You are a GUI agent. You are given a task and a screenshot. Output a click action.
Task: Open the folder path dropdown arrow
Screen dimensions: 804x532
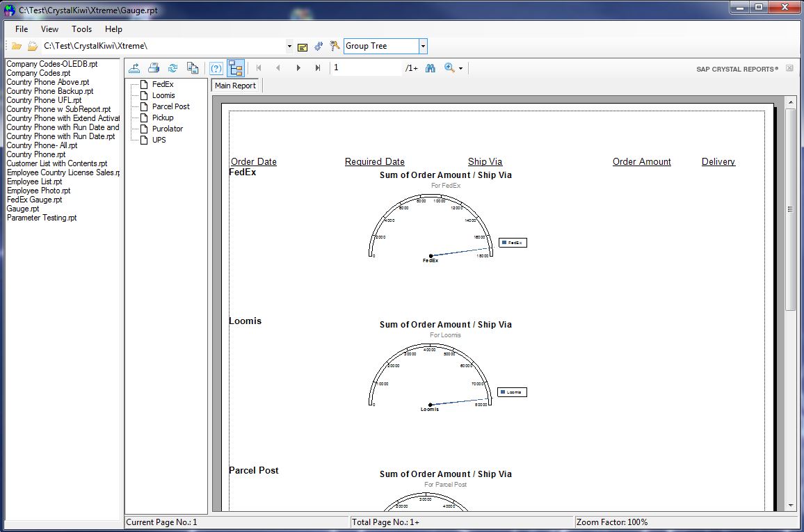click(290, 46)
